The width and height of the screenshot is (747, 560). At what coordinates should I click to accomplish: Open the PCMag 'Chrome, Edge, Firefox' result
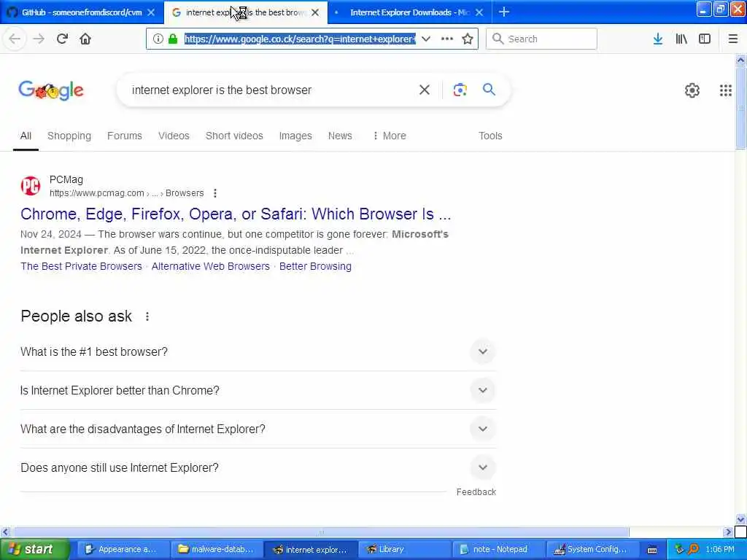click(x=236, y=214)
